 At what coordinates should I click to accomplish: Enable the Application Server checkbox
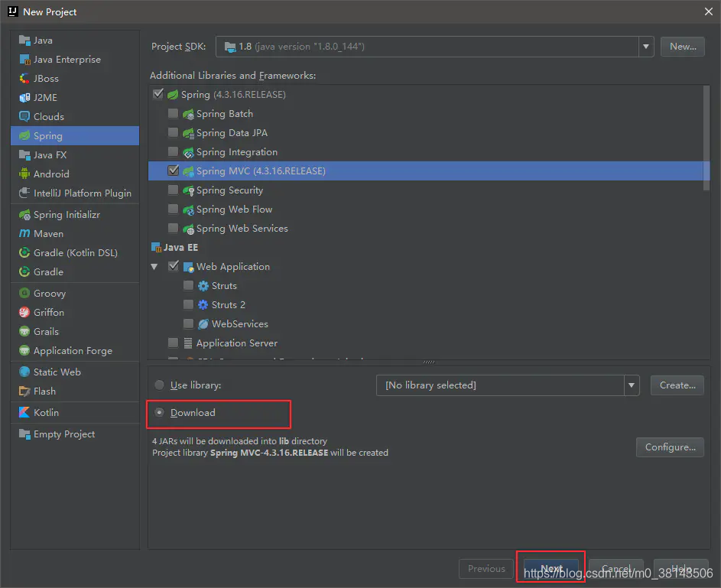(174, 343)
